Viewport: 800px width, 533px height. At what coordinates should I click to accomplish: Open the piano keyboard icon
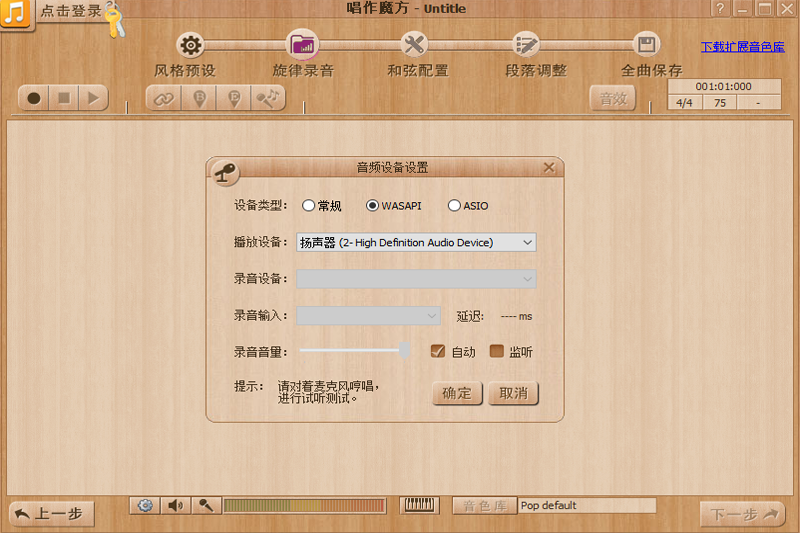(x=419, y=506)
